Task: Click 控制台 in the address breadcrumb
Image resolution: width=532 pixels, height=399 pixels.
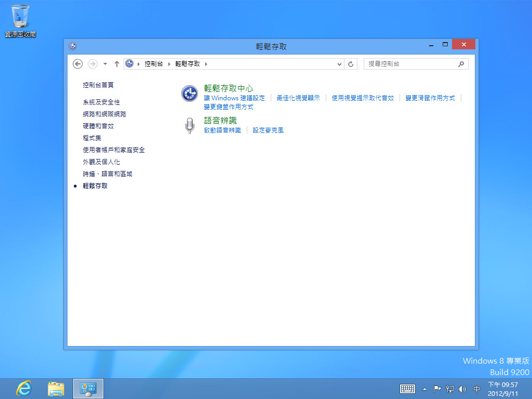Action: 154,64
